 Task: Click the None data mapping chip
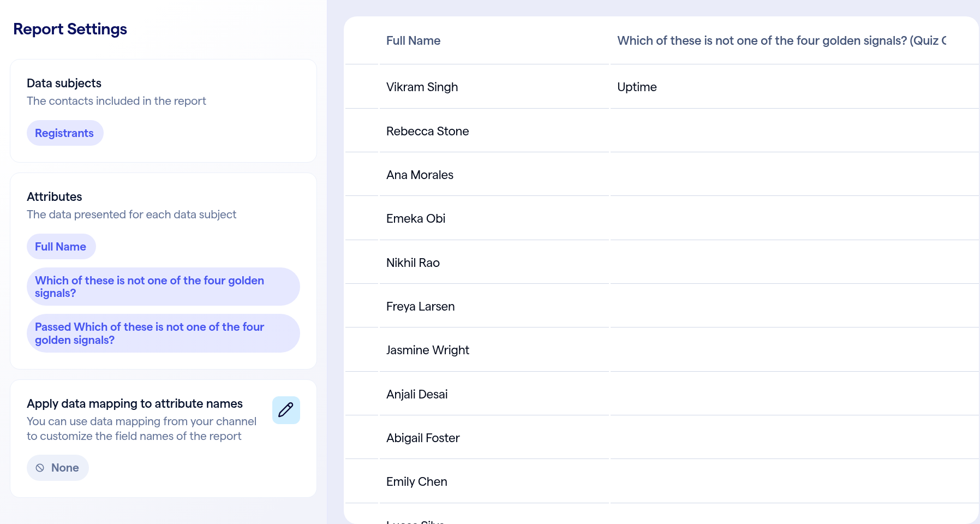[58, 468]
